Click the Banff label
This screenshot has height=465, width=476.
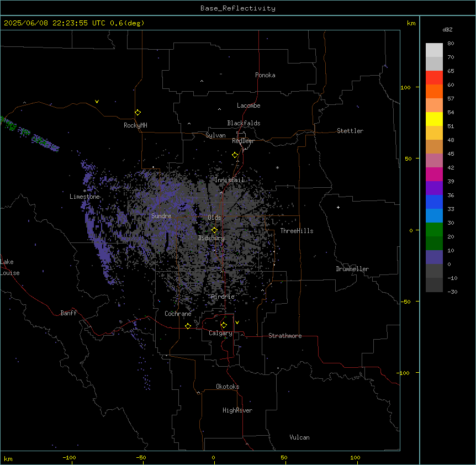point(68,313)
